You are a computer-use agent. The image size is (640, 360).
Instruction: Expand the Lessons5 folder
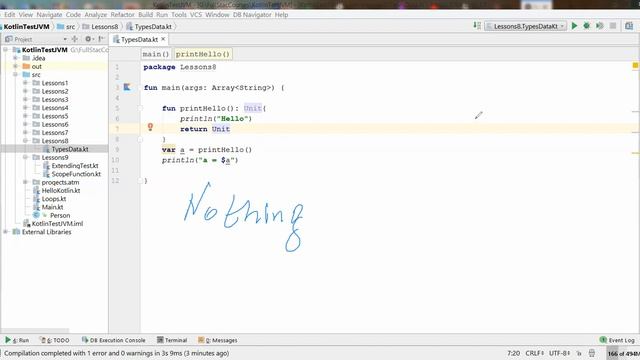pos(25,116)
